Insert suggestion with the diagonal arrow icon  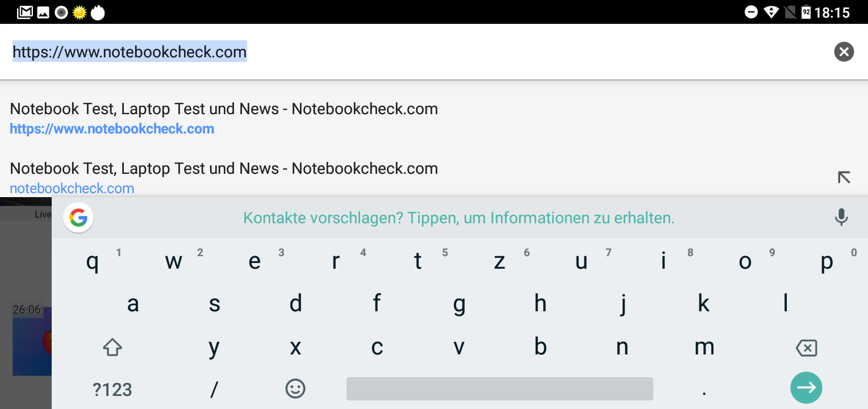coord(844,177)
